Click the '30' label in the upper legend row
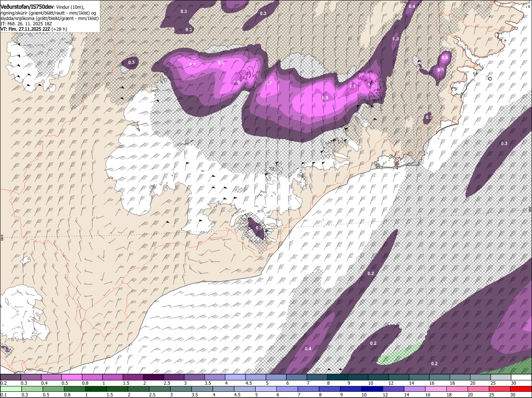Viewport: 532px width, 398px height. click(514, 383)
